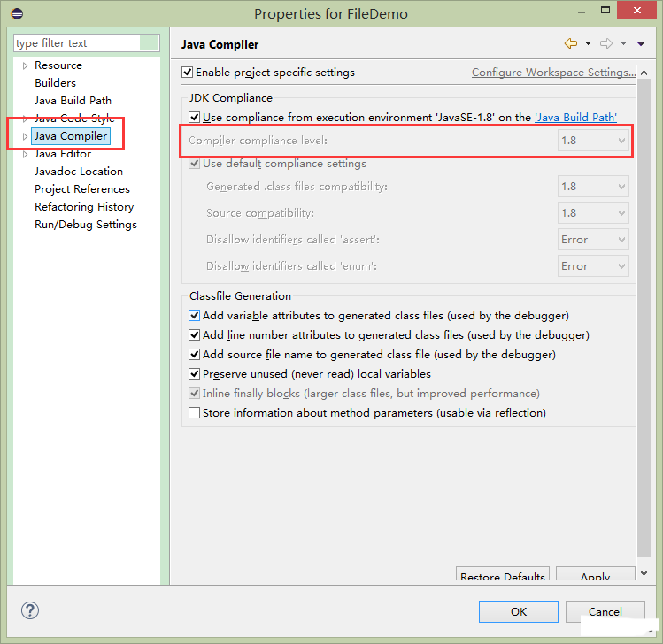The height and width of the screenshot is (644, 663).
Task: Enable Store information about method parameters
Action: coord(194,413)
